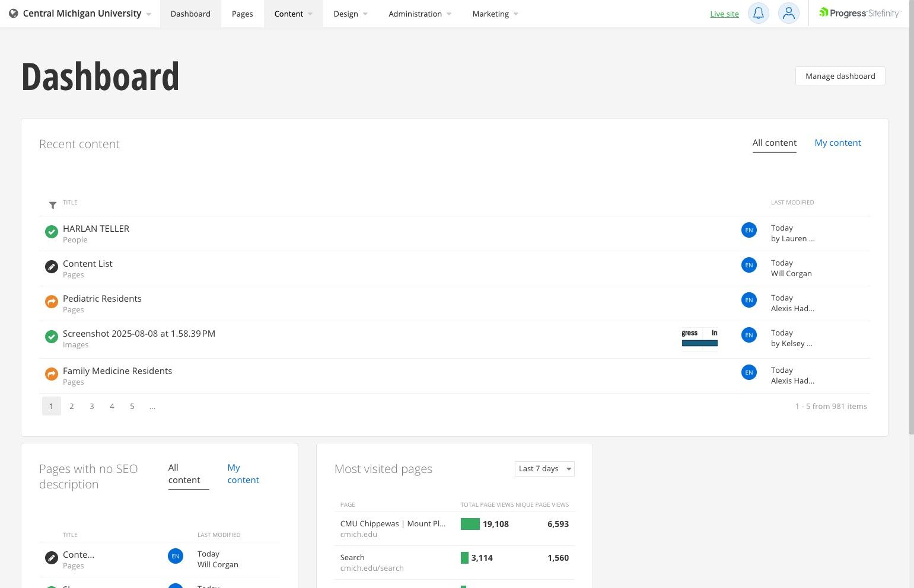Open the Administration dropdown menu
Viewport: 914px width, 588px height.
[x=420, y=14]
